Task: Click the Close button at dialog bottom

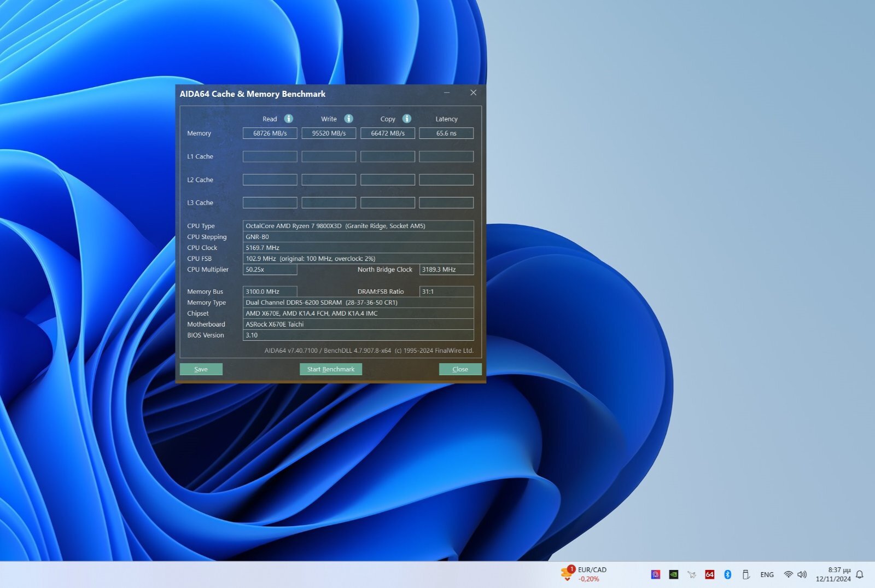Action: (x=460, y=369)
